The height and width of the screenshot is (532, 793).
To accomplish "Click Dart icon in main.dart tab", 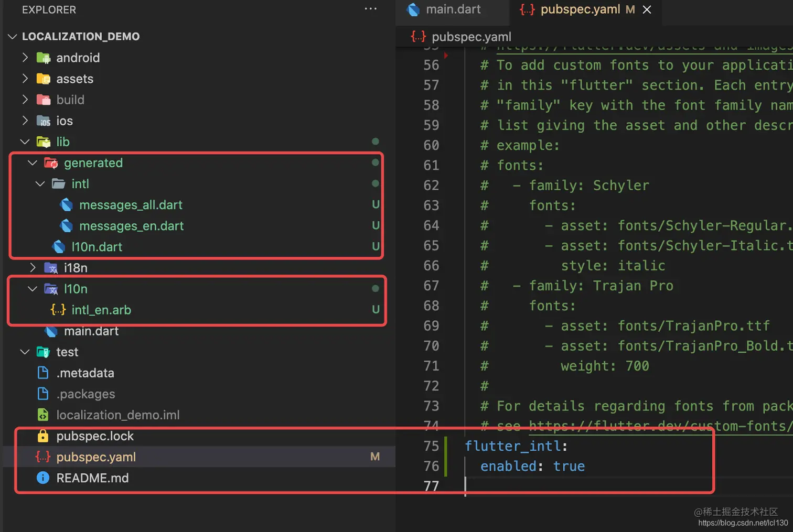I will [413, 9].
